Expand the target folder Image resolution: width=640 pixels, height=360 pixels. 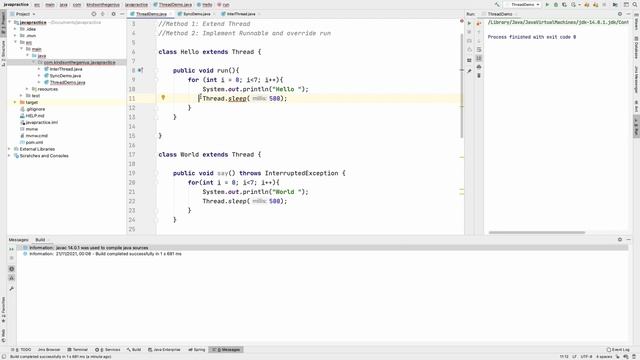coord(16,102)
